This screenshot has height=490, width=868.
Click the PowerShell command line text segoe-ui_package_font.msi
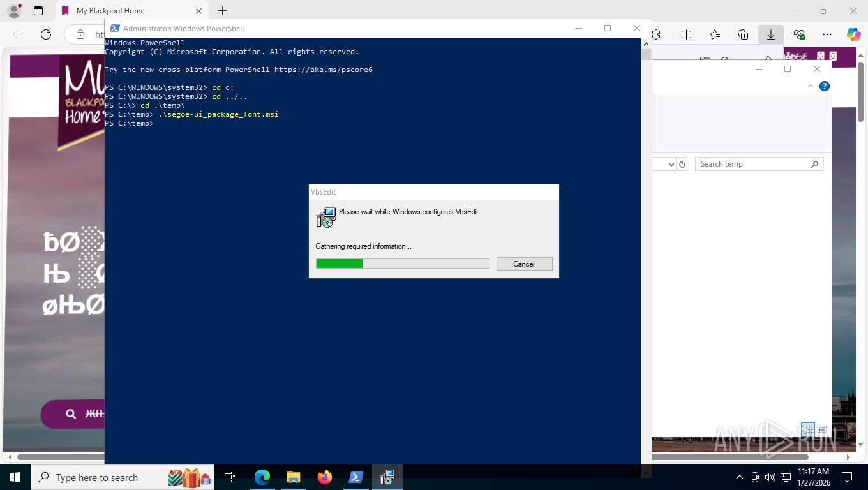[x=218, y=114]
